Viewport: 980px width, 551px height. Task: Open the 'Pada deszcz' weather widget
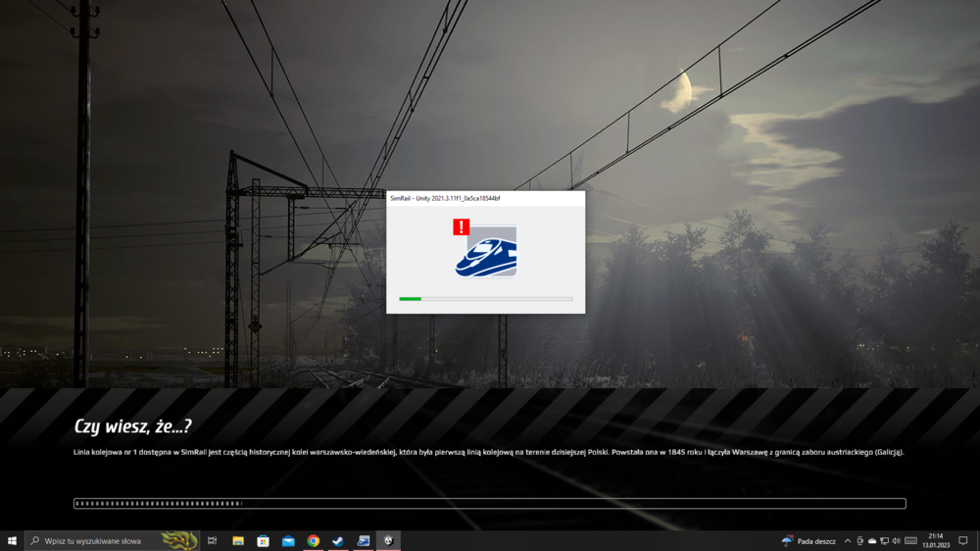809,541
